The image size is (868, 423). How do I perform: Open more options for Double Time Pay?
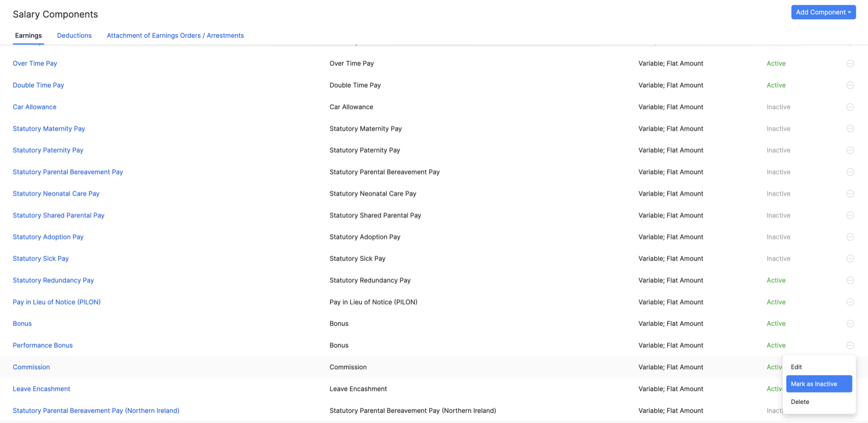[850, 85]
